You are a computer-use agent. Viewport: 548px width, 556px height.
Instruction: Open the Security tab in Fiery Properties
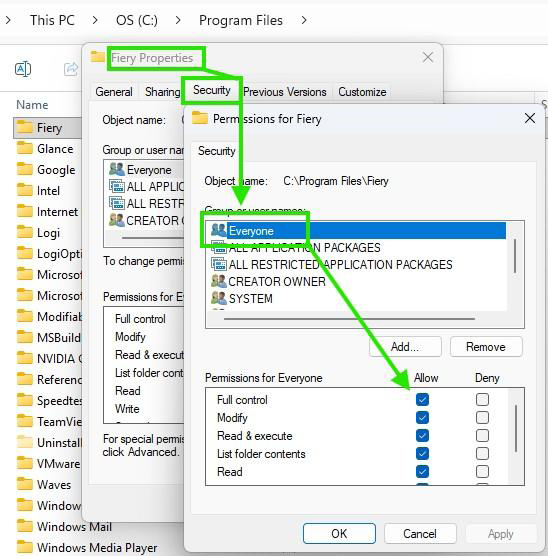coord(212,90)
